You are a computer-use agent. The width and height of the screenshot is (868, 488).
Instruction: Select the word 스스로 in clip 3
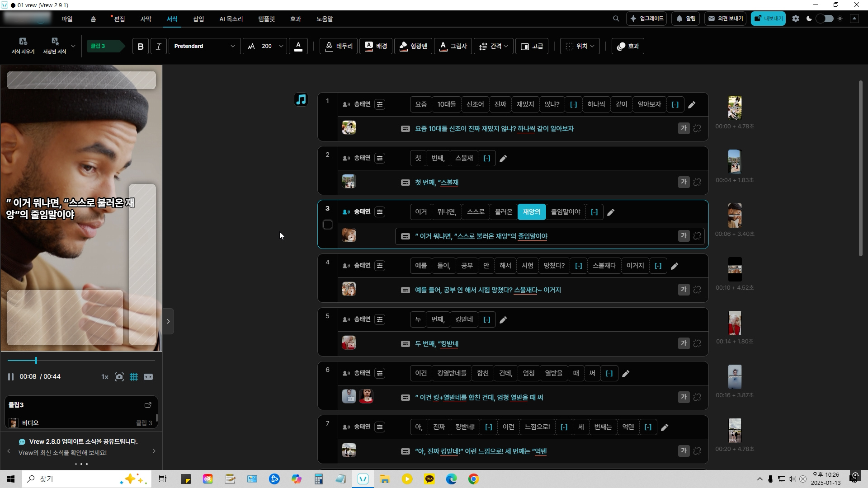click(476, 212)
